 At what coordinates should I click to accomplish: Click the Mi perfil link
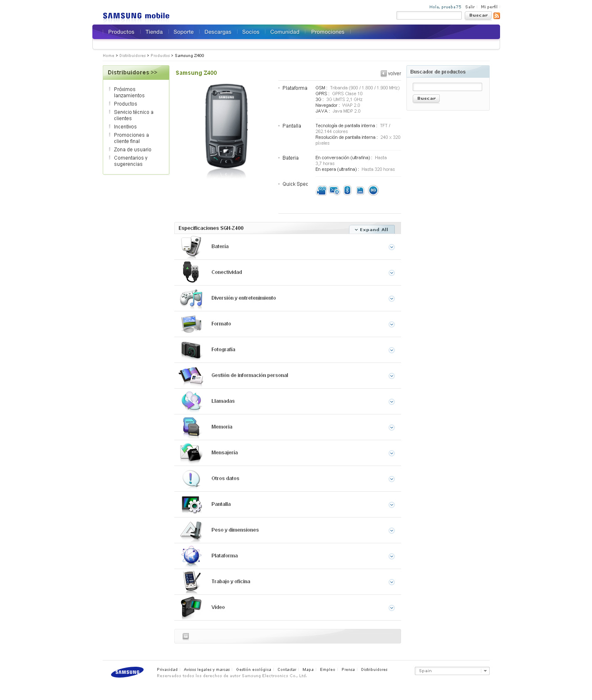(489, 7)
